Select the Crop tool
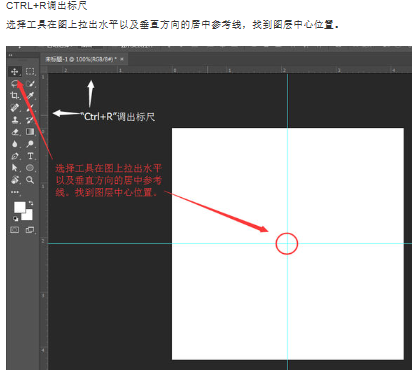The image size is (420, 375). click(x=14, y=96)
